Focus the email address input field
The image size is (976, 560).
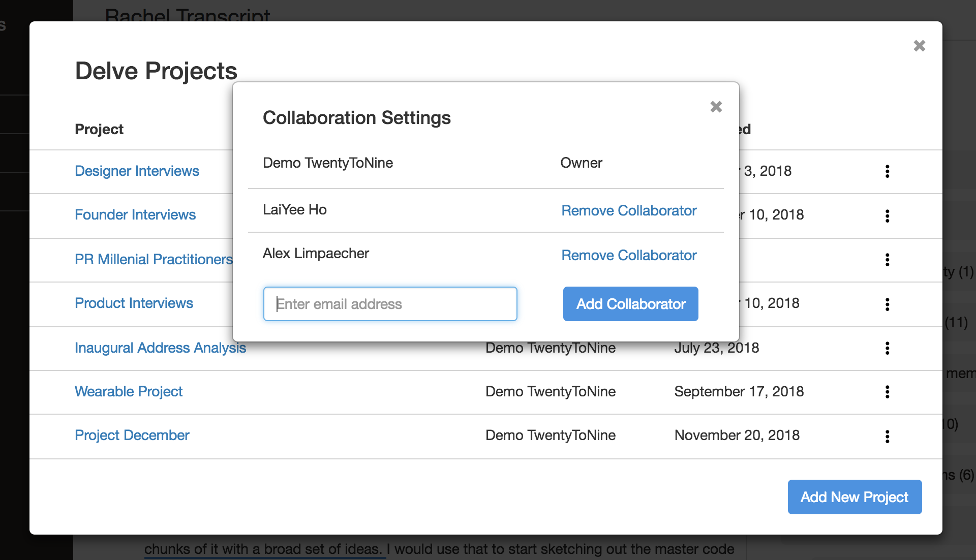click(x=389, y=304)
